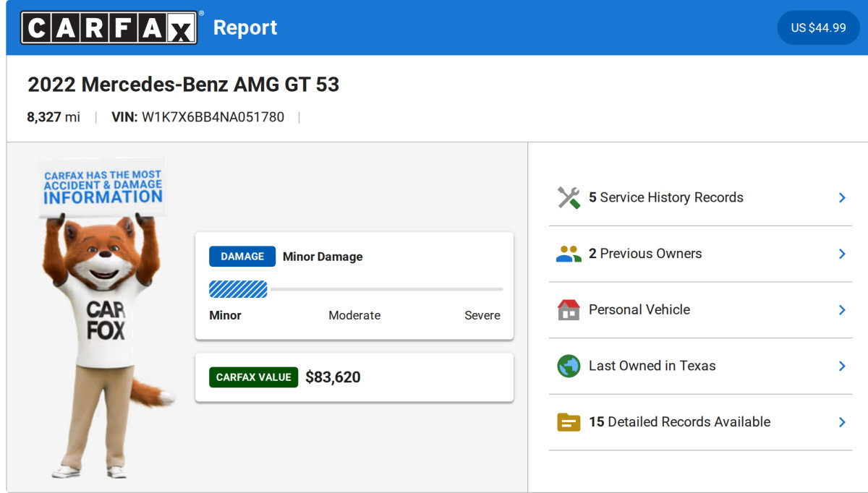
Task: Expand Last Owned in Texas chevron
Action: [x=842, y=366]
